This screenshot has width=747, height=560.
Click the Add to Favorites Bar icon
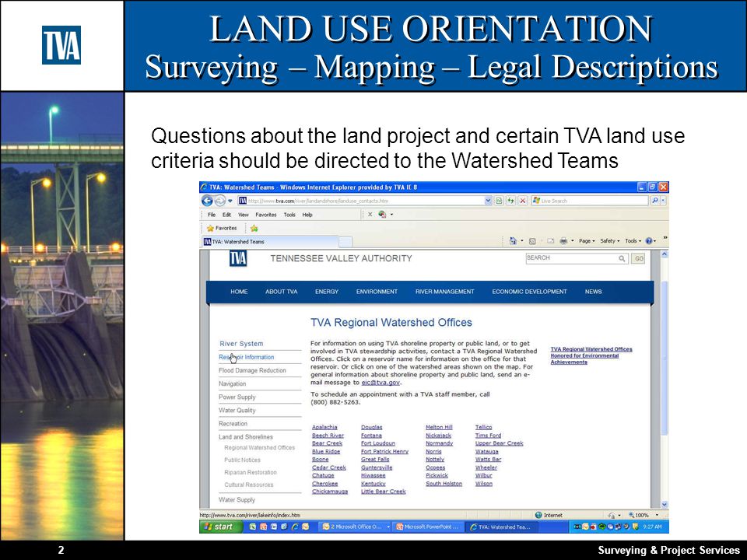coord(254,228)
